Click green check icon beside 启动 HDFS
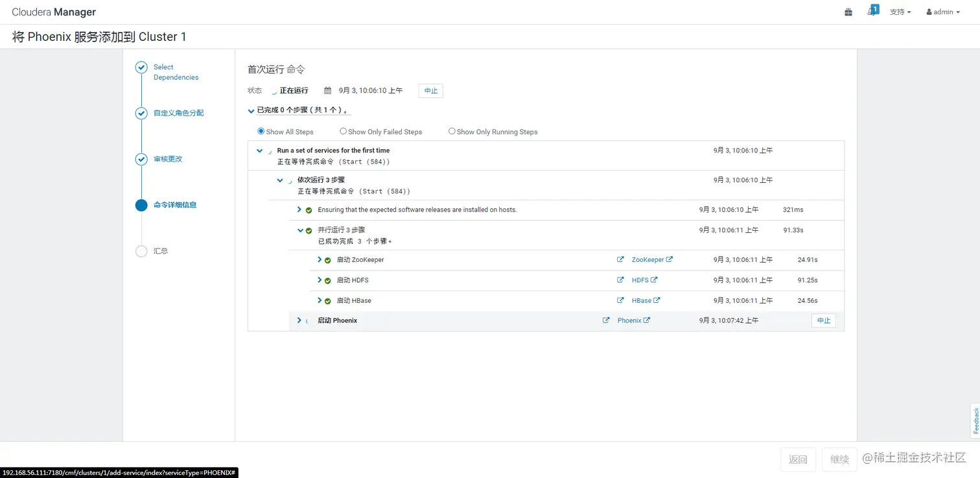The width and height of the screenshot is (980, 478). [328, 281]
